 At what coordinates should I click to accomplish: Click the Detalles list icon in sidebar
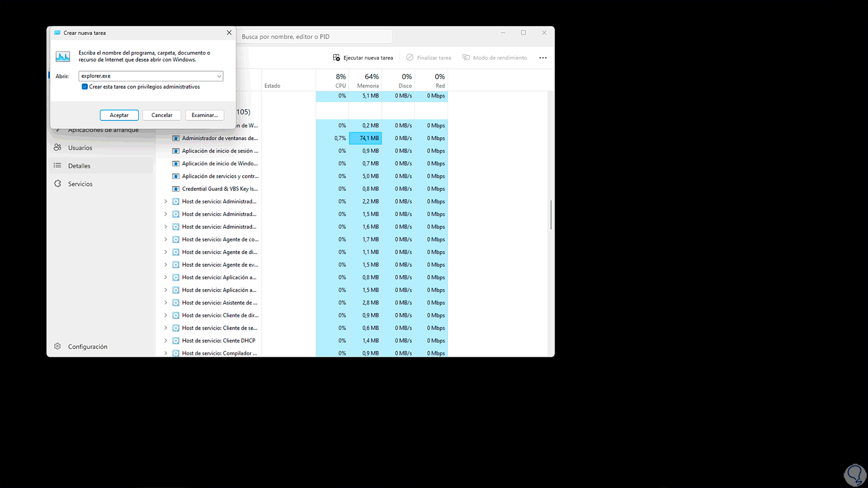[58, 165]
